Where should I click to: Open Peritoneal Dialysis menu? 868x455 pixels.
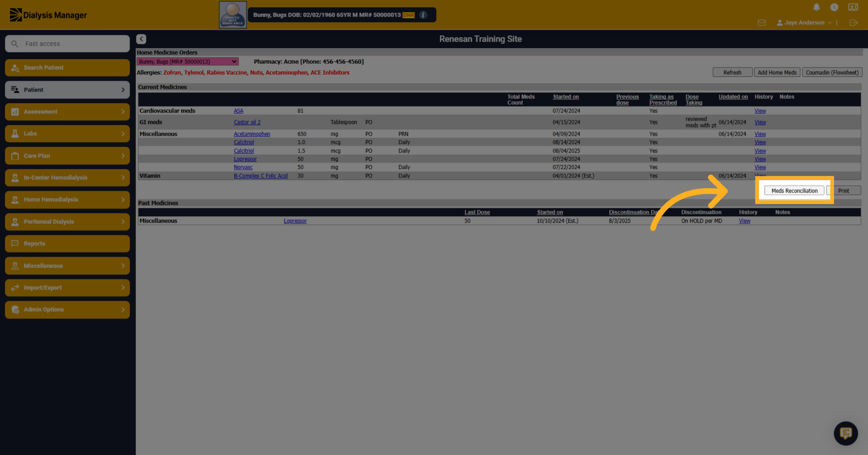[67, 222]
